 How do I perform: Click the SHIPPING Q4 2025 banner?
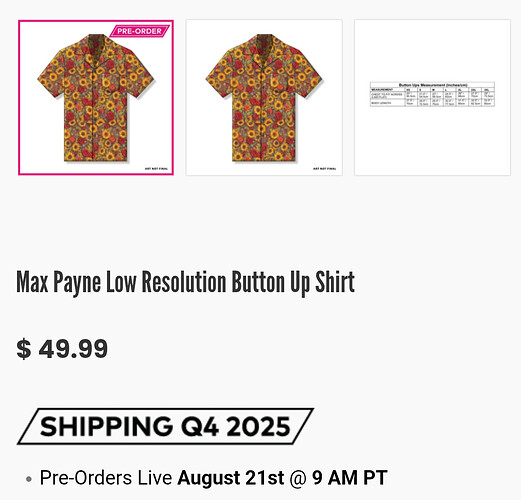[x=165, y=426]
